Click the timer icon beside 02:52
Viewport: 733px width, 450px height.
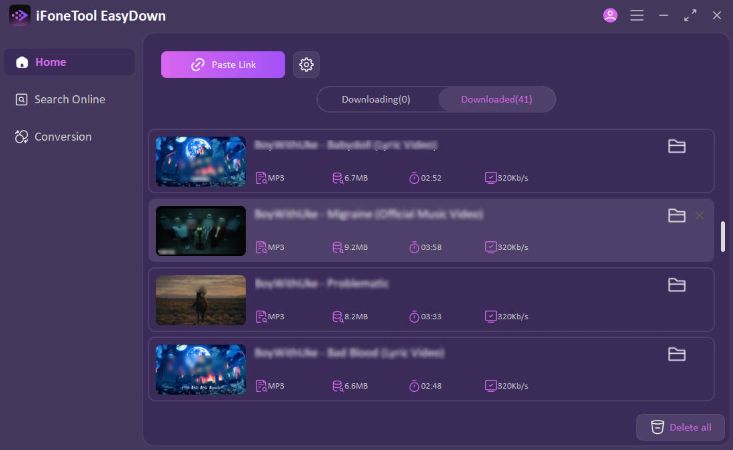(414, 178)
